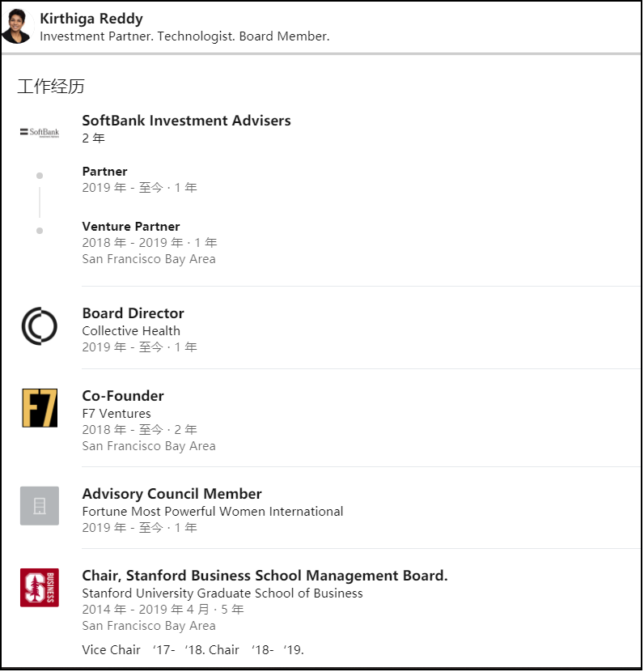Click the Collective Health company name
Screen dimensions: 644x672
coord(131,331)
